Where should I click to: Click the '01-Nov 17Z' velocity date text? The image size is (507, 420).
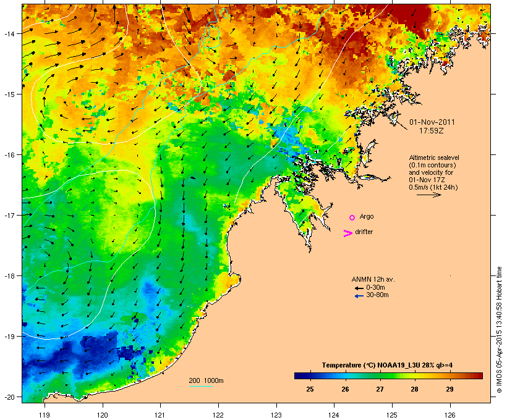click(x=427, y=180)
